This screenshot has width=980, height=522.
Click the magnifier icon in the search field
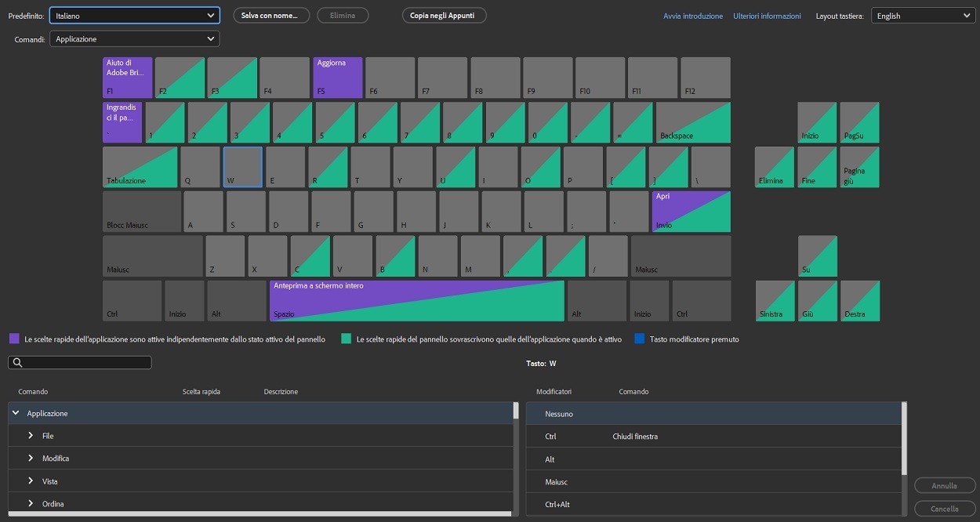17,362
